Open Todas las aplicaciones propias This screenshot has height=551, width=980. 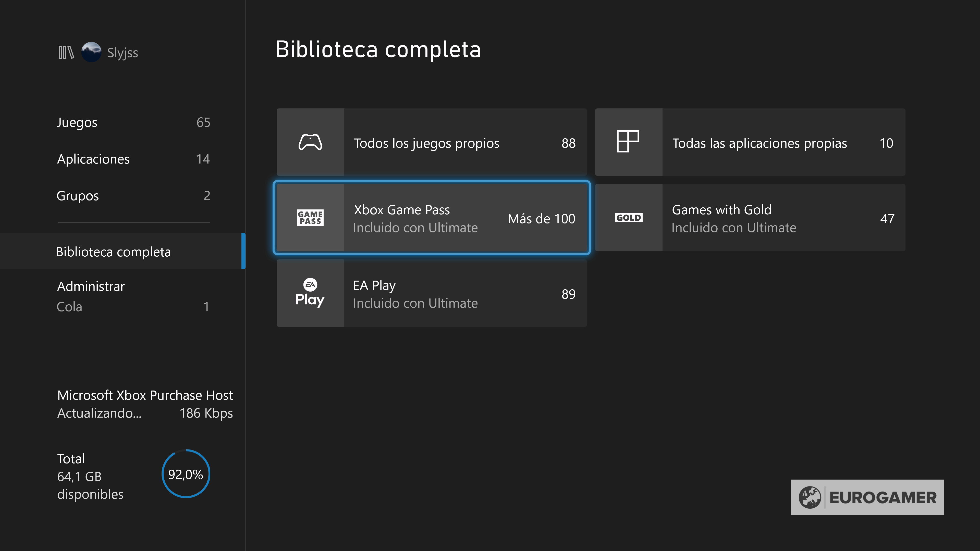[750, 142]
